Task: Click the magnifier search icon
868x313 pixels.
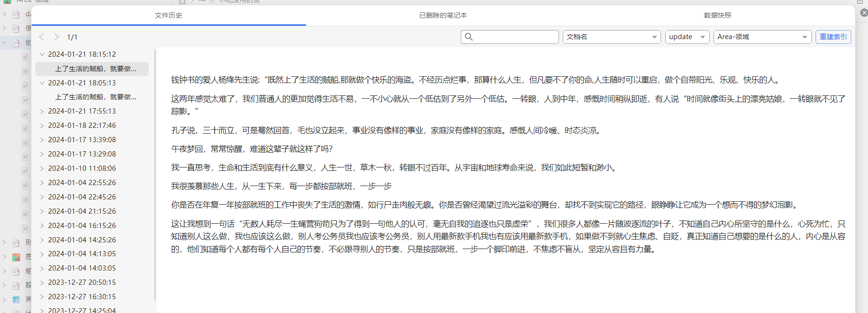Action: tap(469, 37)
